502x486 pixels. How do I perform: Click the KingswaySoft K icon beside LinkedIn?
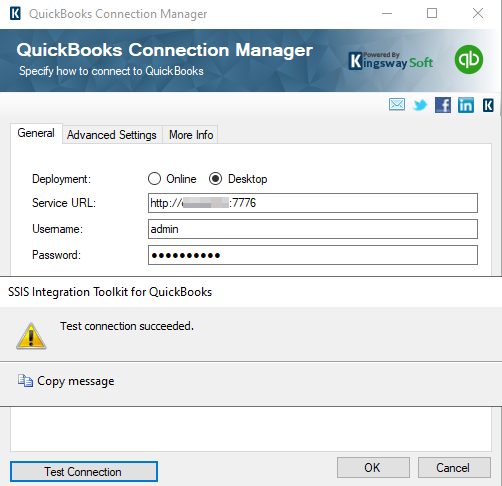(x=488, y=105)
